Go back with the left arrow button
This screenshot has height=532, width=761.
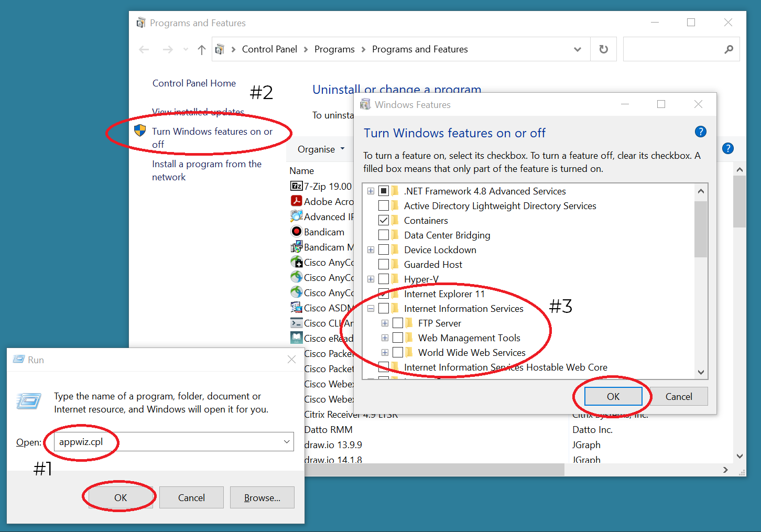144,49
